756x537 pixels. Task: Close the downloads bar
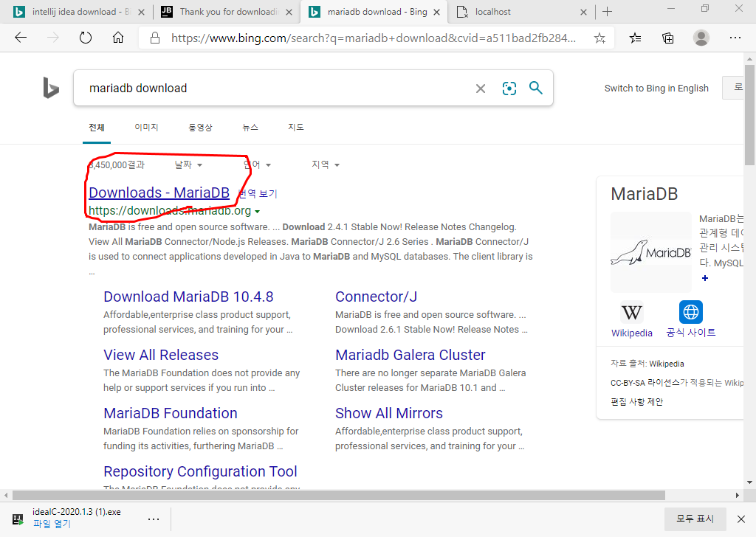coord(741,519)
